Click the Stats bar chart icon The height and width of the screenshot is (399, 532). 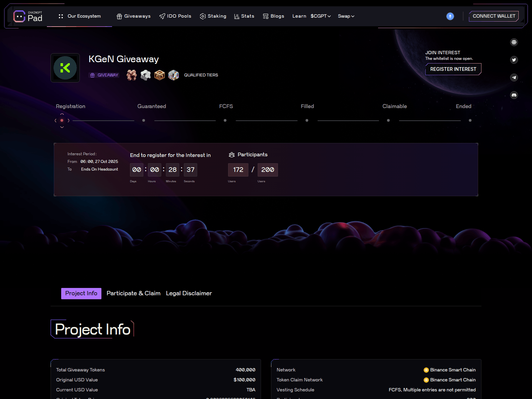pyautogui.click(x=237, y=16)
